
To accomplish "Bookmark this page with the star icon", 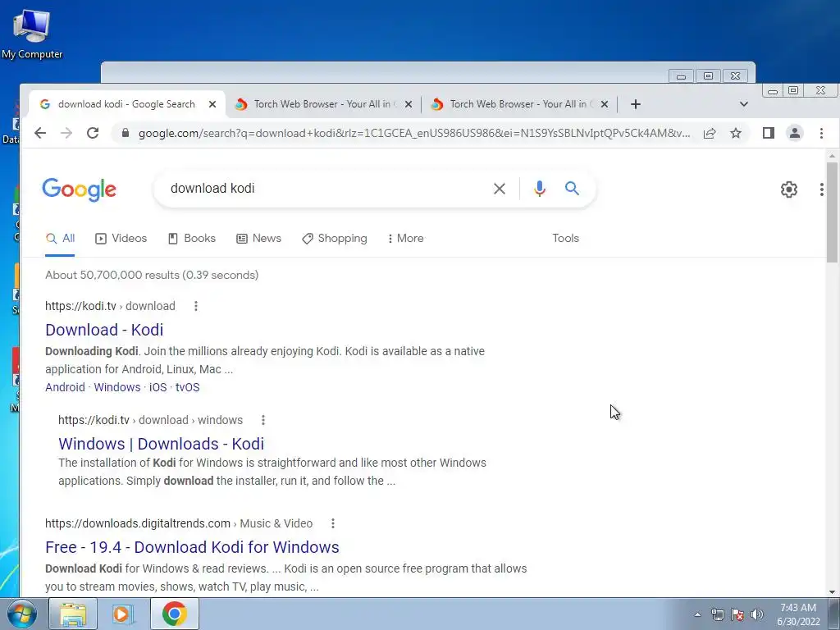I will 736,133.
